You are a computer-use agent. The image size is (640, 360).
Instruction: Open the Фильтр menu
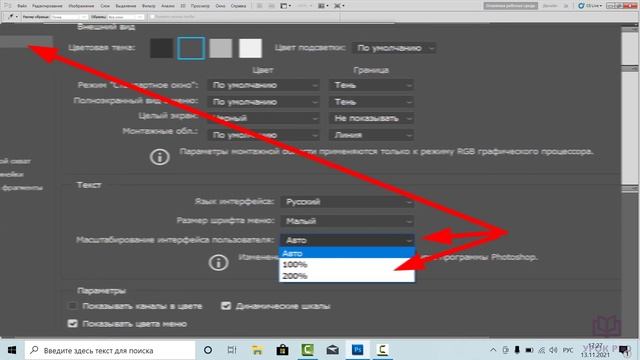149,6
